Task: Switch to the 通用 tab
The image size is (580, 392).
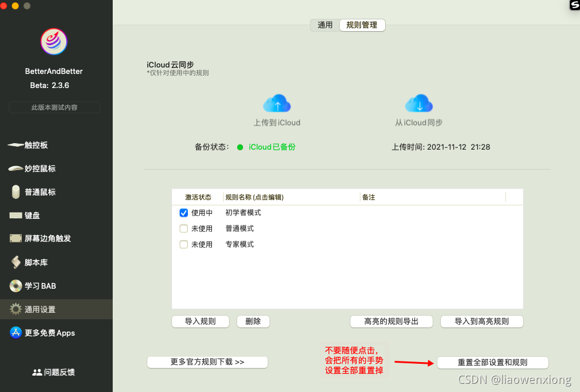Action: coord(323,25)
